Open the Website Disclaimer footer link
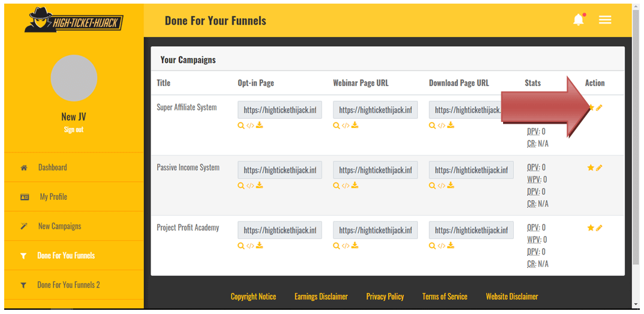 (x=511, y=297)
